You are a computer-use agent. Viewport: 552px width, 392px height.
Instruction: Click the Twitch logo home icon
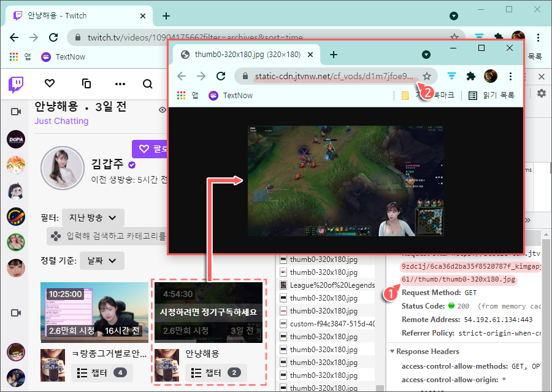pos(16,84)
